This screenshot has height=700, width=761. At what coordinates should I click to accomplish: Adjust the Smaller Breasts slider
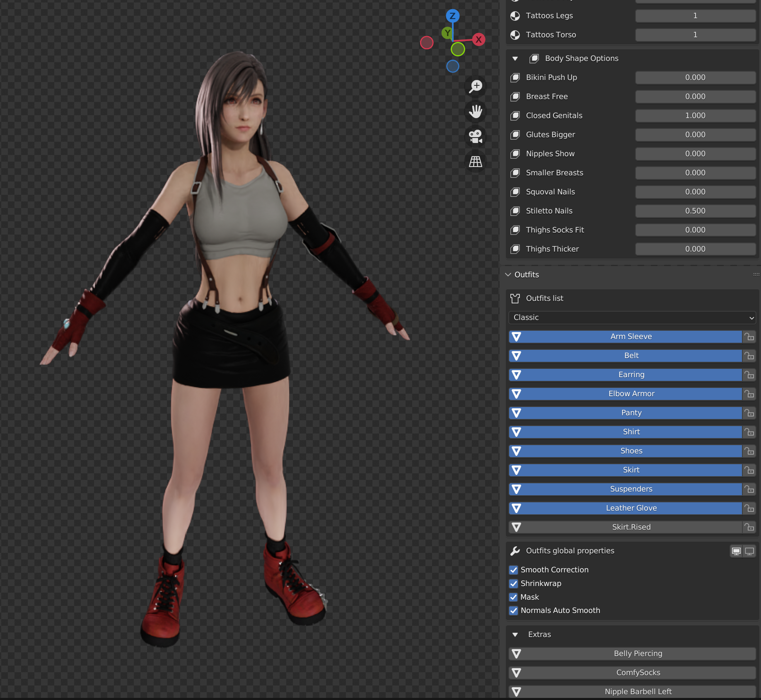[696, 173]
